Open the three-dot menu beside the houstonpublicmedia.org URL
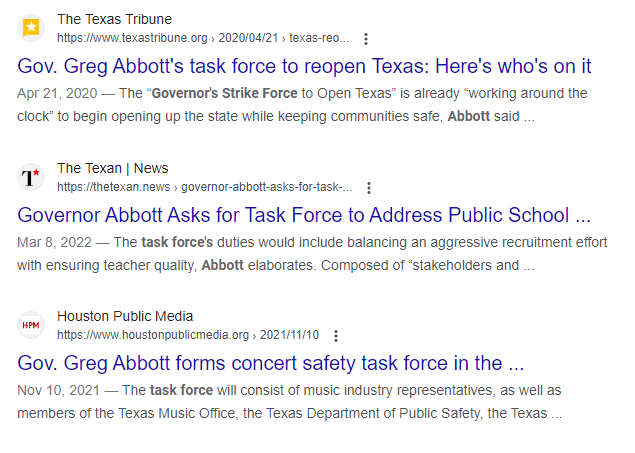 (336, 335)
